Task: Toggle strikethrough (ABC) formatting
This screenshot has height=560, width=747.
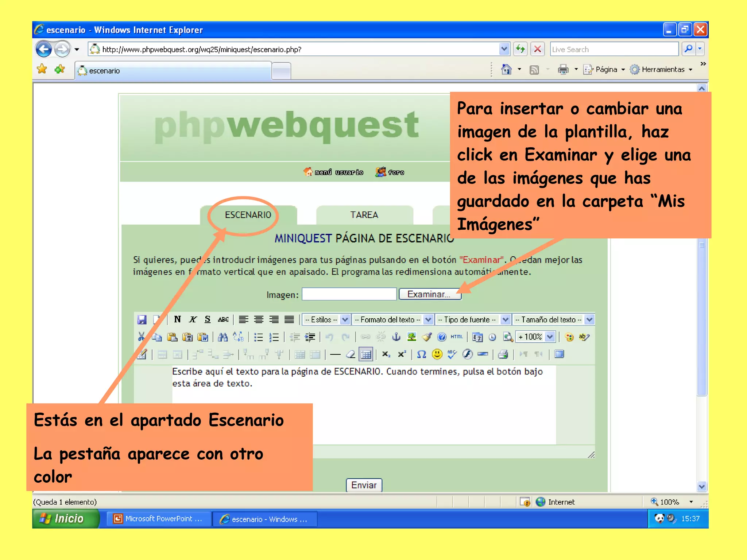Action: [x=223, y=319]
